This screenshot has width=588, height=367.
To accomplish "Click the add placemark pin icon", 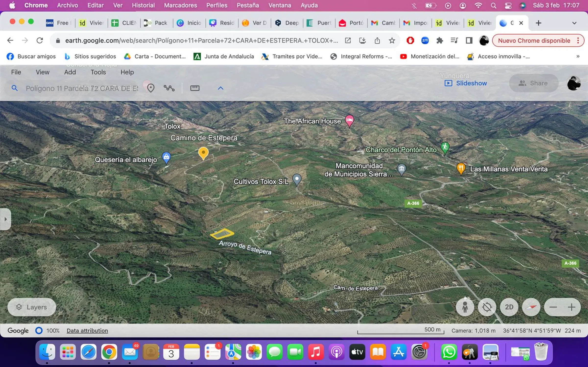I will 151,88.
